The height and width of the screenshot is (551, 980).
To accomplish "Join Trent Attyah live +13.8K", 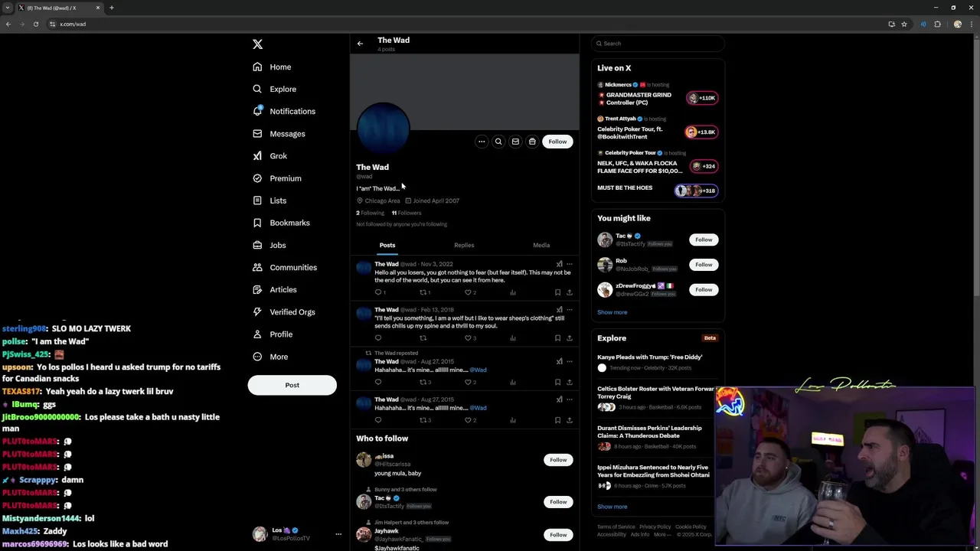I will [701, 132].
